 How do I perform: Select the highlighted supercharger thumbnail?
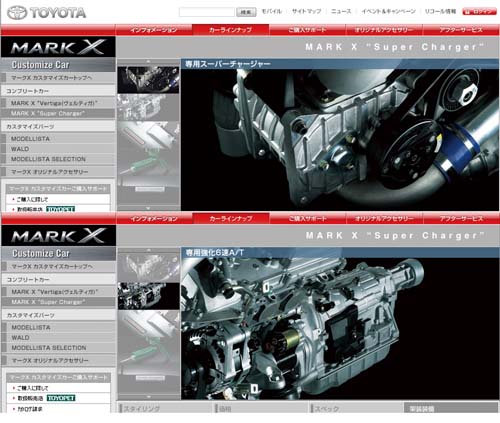(x=148, y=80)
